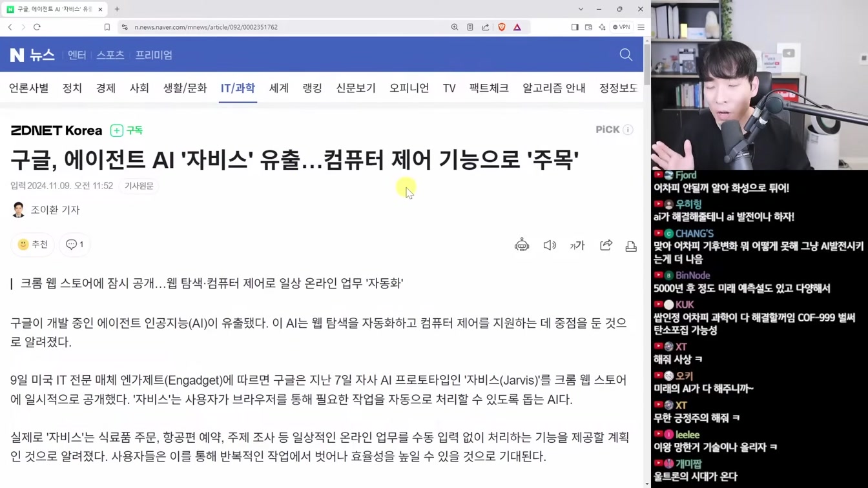Click the Naver N logo
Screen dimensions: 868x488
17,55
